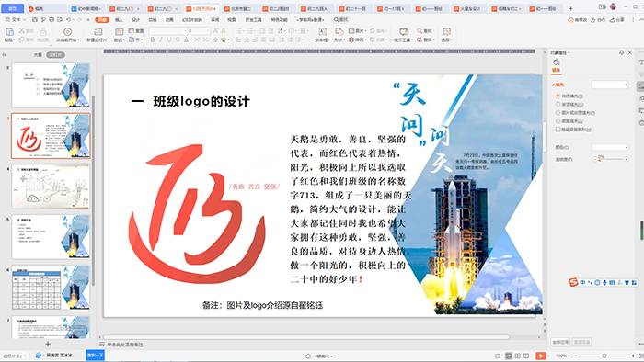The image size is (644, 362).
Task: Select the gradient fill radio button
Action: pyautogui.click(x=558, y=104)
